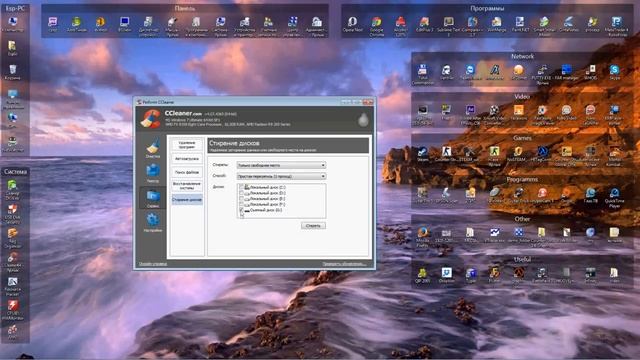Click the CCleaner logo in header
Screen dimensions: 640x360
[x=151, y=119]
